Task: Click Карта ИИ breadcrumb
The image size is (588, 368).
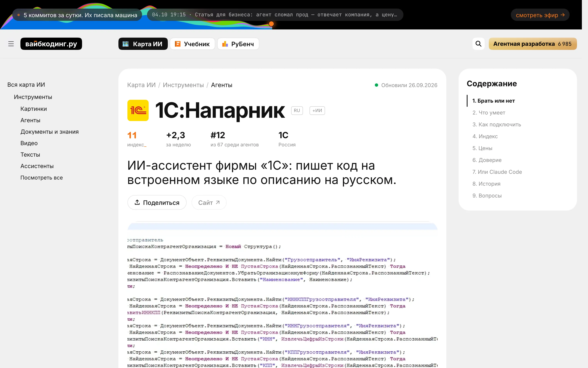Action: click(141, 85)
